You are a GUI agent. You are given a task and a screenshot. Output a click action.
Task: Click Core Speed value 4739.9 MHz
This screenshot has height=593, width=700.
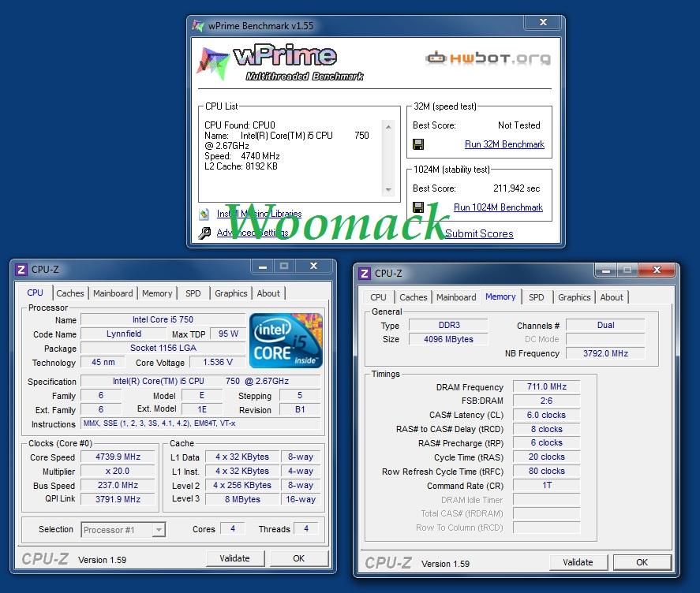(118, 457)
